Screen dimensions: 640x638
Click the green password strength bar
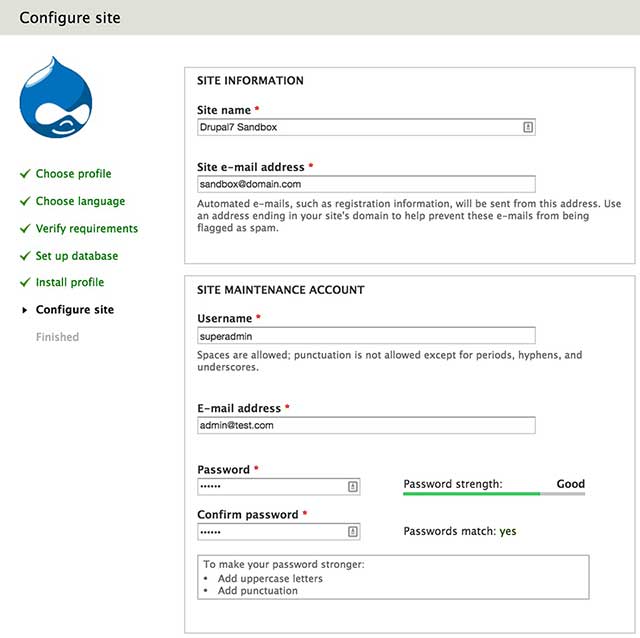coord(471,494)
